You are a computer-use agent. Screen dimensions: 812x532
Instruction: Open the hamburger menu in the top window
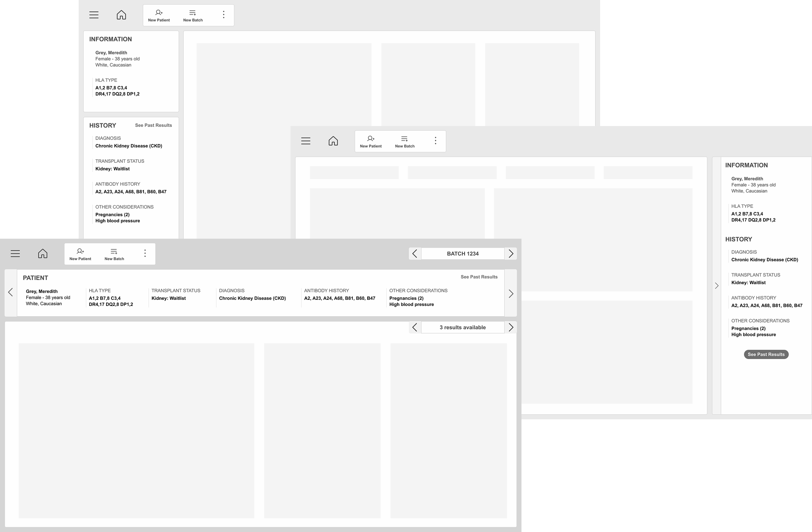pyautogui.click(x=94, y=15)
